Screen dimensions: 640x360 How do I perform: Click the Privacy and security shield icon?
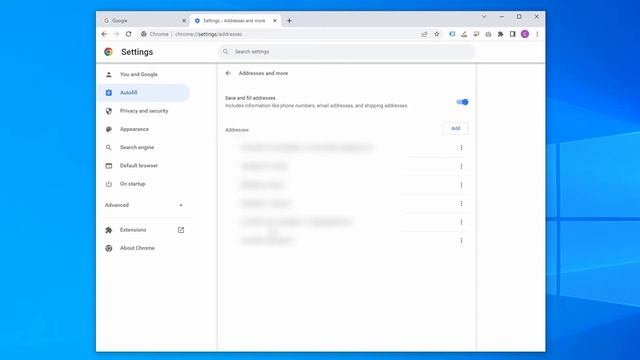point(109,111)
